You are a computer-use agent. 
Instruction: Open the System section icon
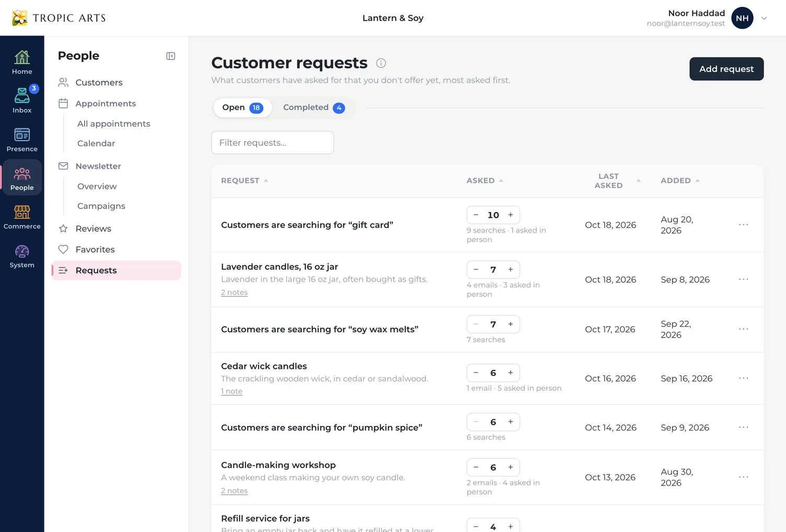click(x=22, y=256)
